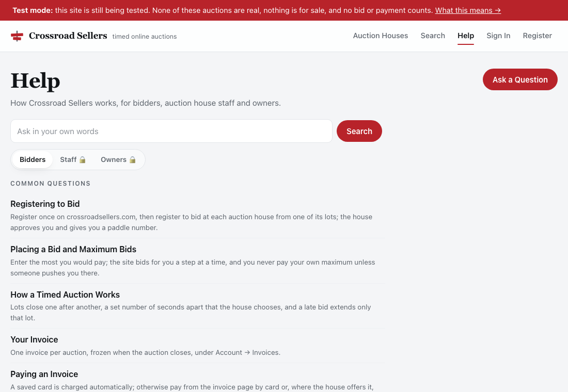The width and height of the screenshot is (568, 392).
Task: Click the red Search button beside input
Action: coord(359,131)
